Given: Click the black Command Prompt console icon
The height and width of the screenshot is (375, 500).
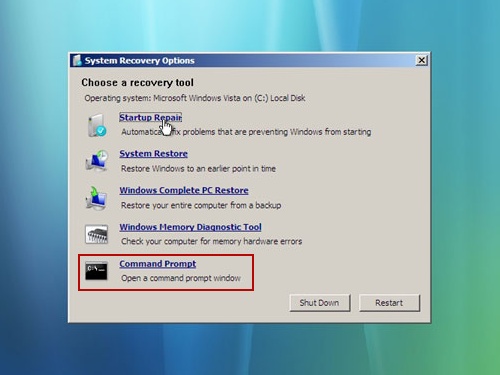Looking at the screenshot, I should tap(96, 271).
